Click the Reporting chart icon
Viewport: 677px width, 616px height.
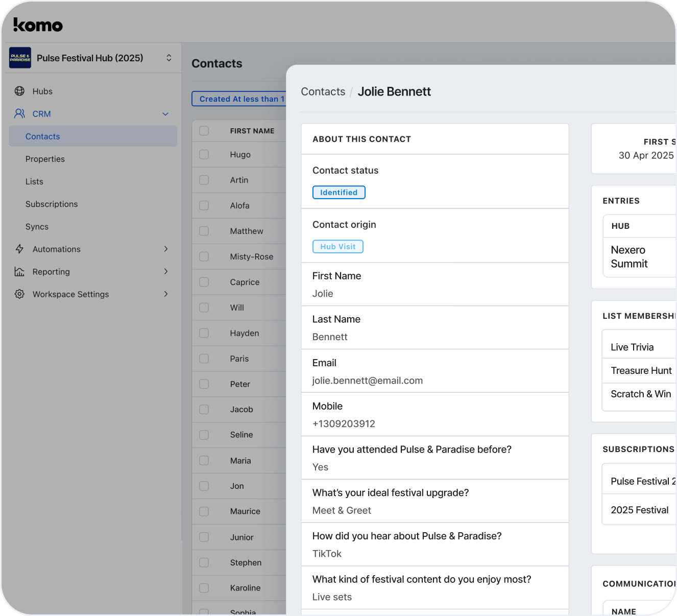click(19, 271)
